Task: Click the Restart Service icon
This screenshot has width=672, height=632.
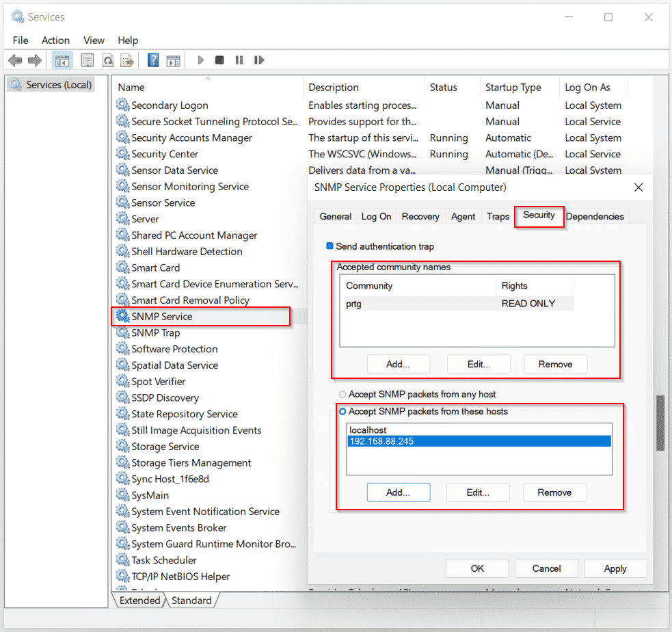Action: click(259, 60)
